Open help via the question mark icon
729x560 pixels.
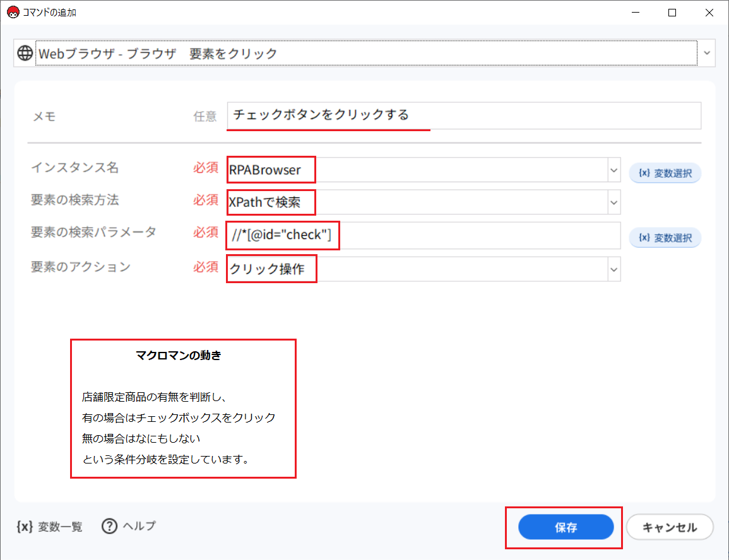click(109, 526)
